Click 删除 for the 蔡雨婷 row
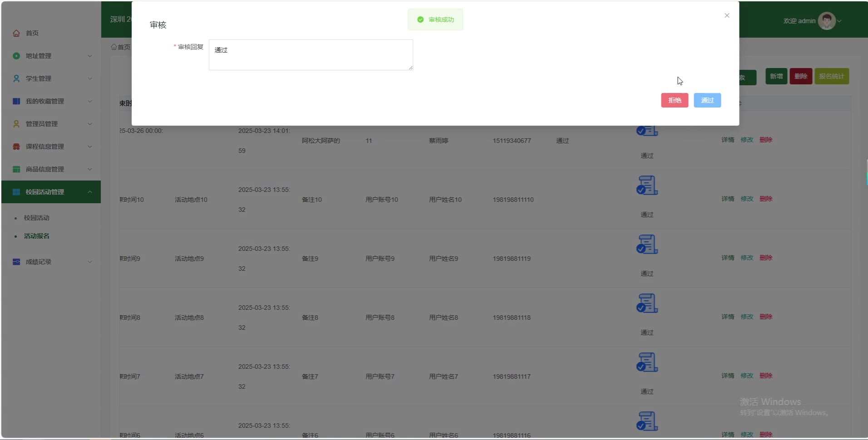 click(766, 140)
